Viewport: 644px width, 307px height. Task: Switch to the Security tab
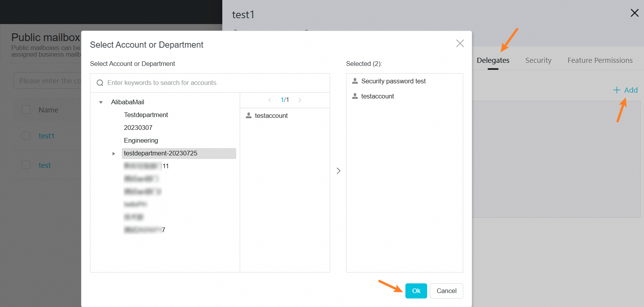pos(538,60)
